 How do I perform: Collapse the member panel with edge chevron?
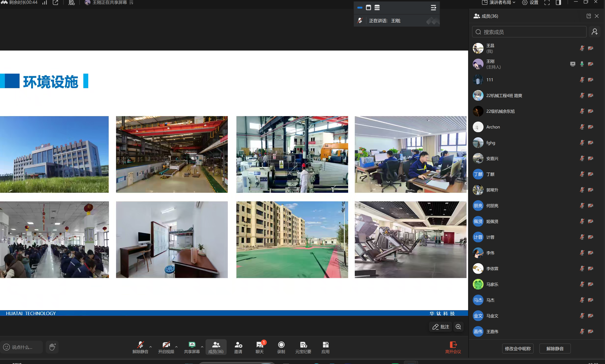click(x=466, y=184)
